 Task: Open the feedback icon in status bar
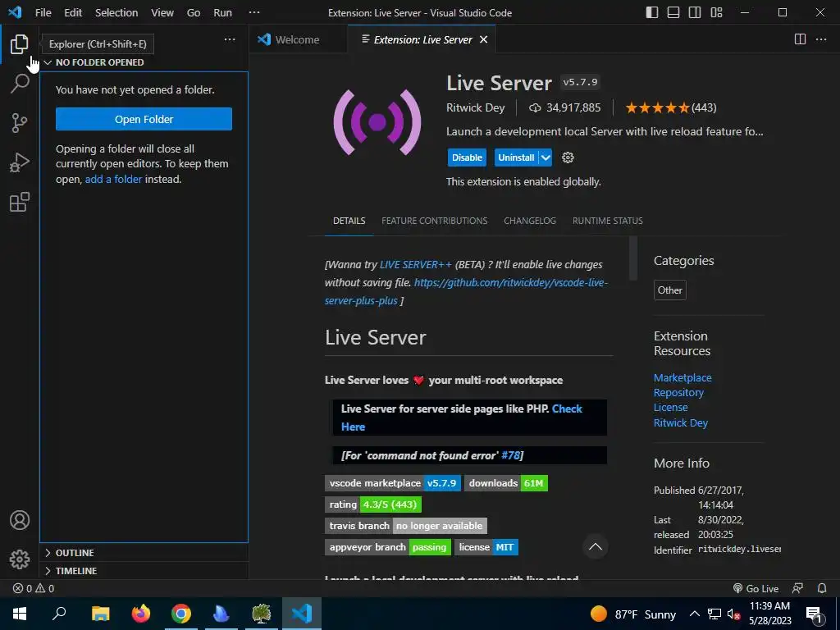(797, 588)
